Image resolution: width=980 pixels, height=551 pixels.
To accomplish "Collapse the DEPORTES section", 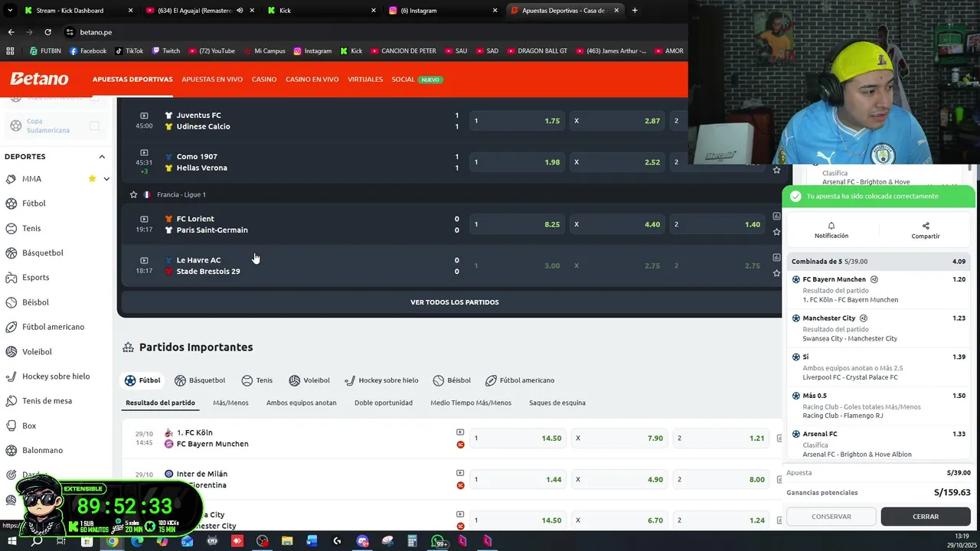I will pyautogui.click(x=102, y=157).
